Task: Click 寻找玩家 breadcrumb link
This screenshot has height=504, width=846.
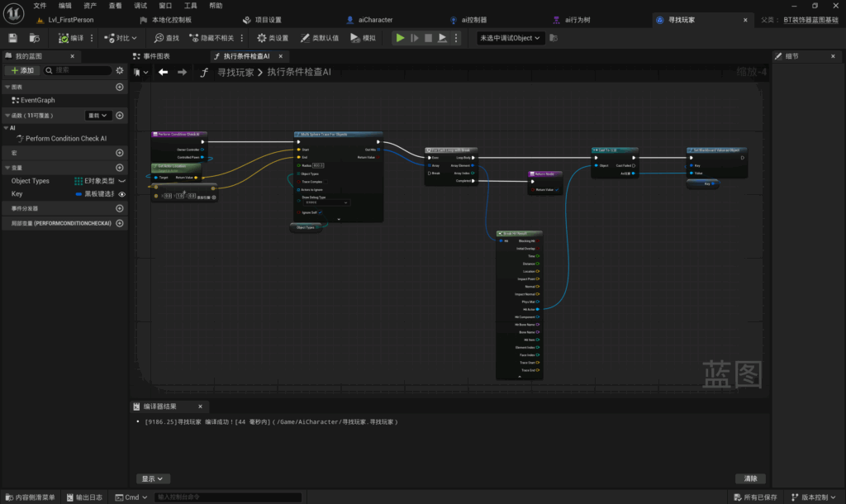Action: pyautogui.click(x=235, y=73)
